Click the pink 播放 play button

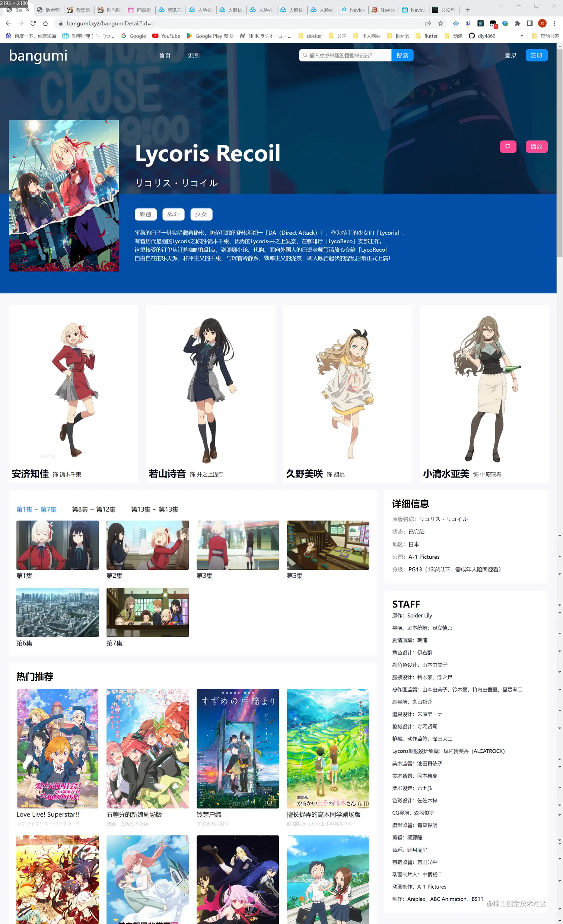pos(537,146)
